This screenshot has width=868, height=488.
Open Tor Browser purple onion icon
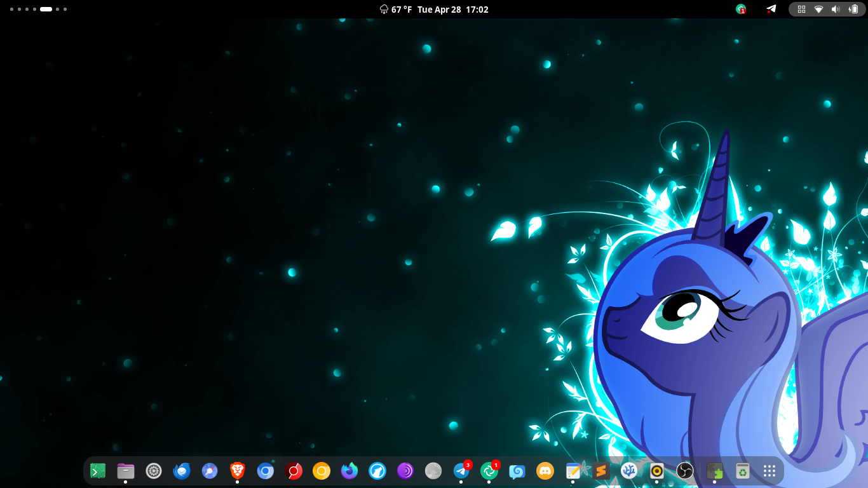[x=405, y=471]
